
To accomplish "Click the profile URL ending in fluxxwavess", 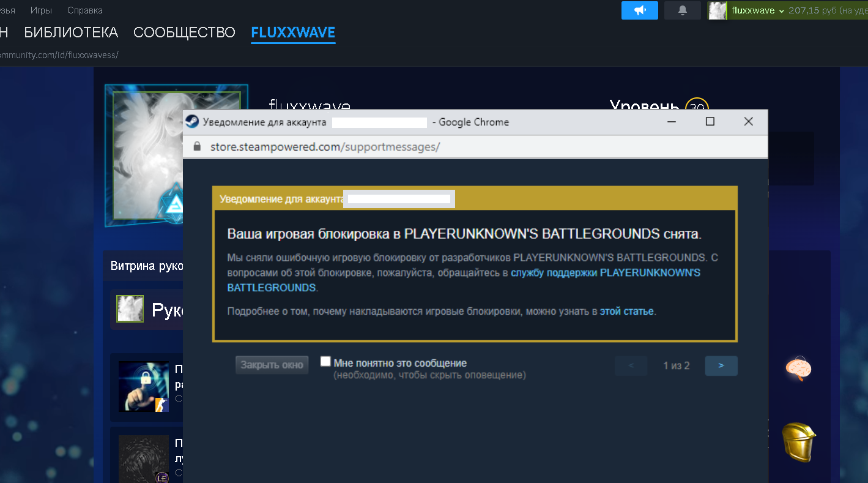I will point(59,55).
